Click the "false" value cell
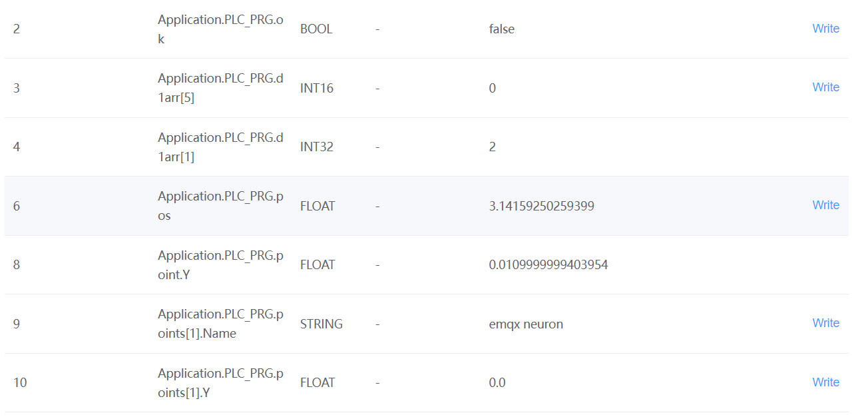868x417 pixels. pos(501,29)
